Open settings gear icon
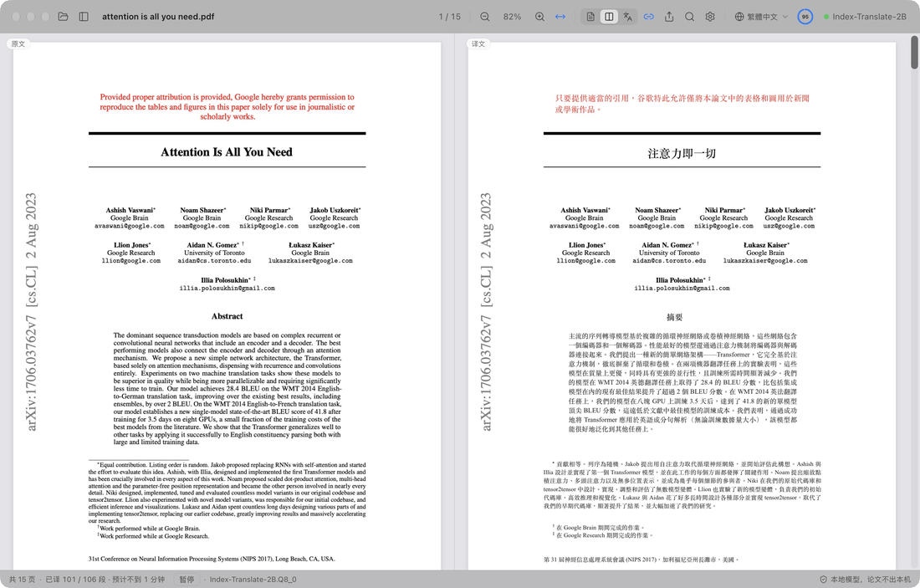920x588 pixels. [710, 17]
